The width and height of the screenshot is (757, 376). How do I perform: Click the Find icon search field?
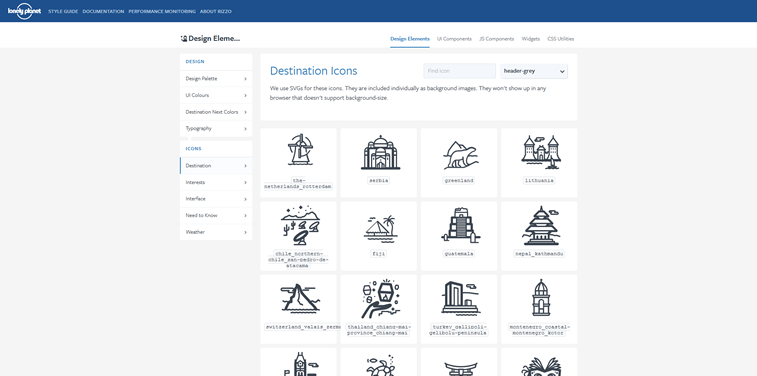click(x=460, y=71)
